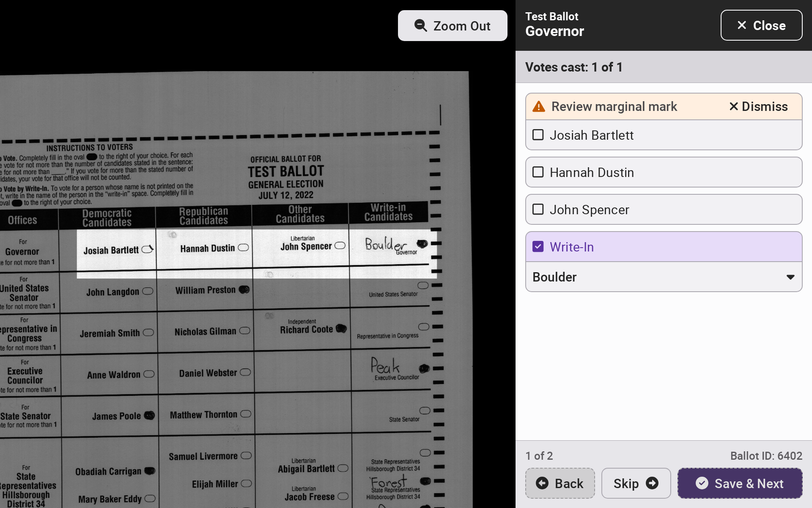Dismiss the marginal mark review warning
The height and width of the screenshot is (508, 812).
click(x=759, y=107)
